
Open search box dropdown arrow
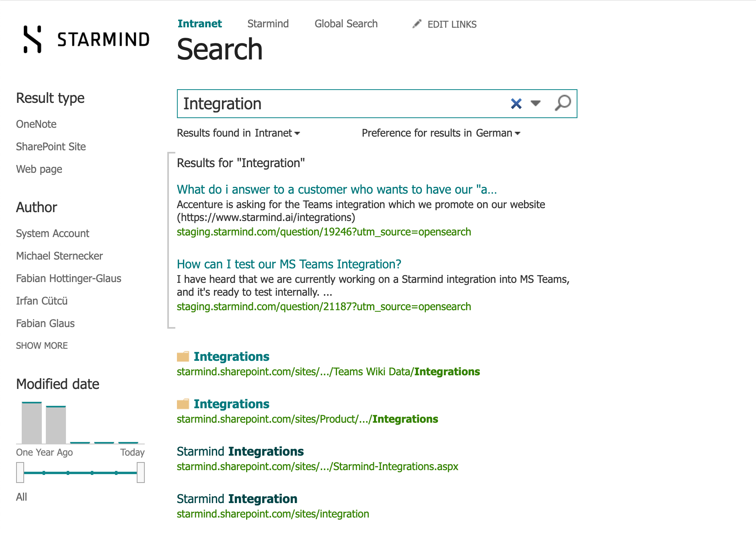pyautogui.click(x=535, y=103)
